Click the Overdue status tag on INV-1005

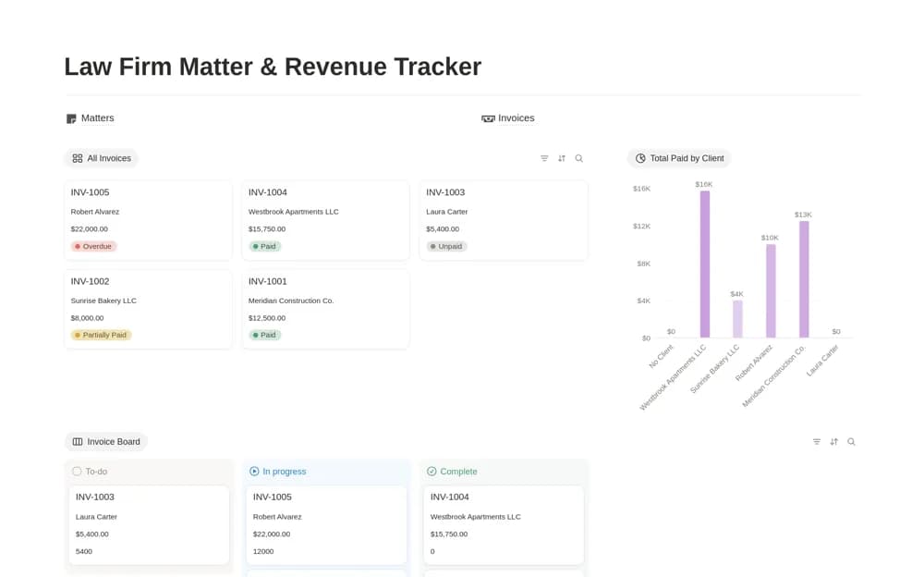pyautogui.click(x=93, y=247)
